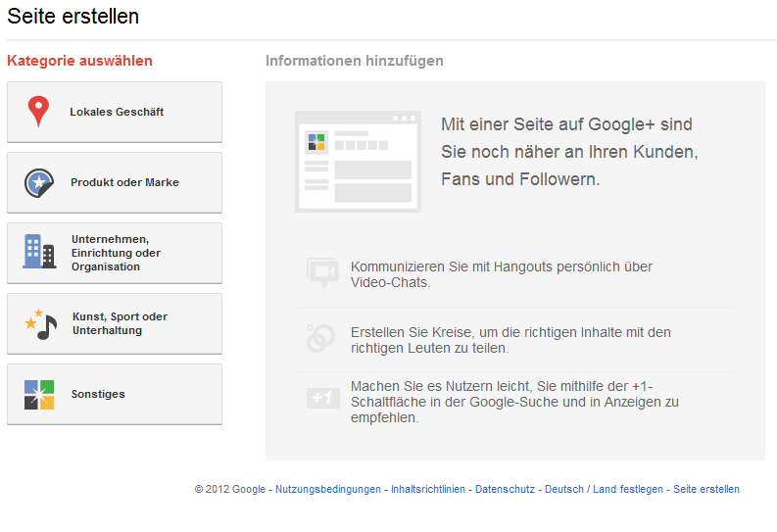Click the text about Hangouts Video-Chats
This screenshot has height=532, width=777.
click(x=502, y=274)
